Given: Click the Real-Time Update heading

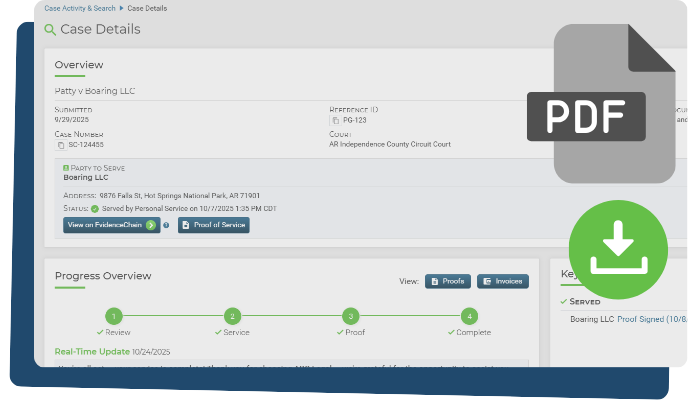Looking at the screenshot, I should pyautogui.click(x=92, y=352).
